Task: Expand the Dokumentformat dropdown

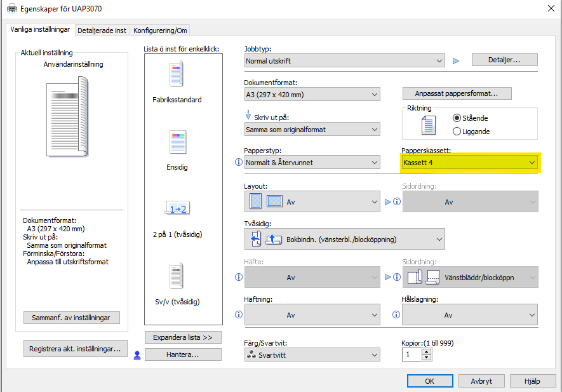Action: pos(312,95)
